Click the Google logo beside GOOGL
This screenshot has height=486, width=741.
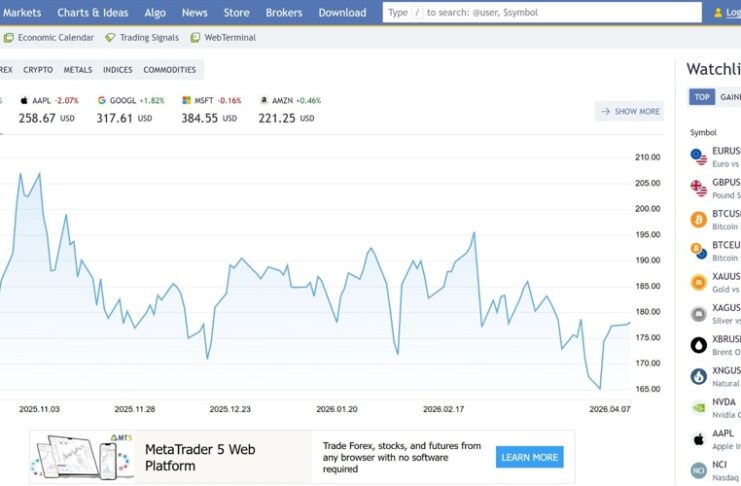click(x=102, y=100)
